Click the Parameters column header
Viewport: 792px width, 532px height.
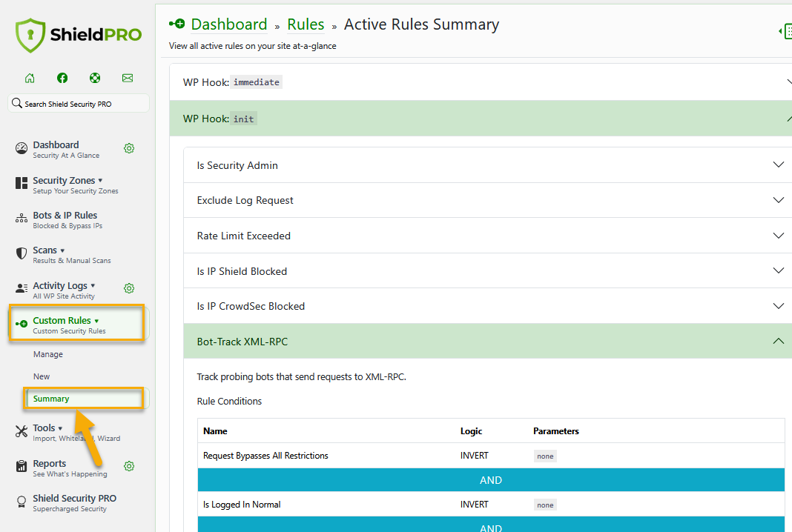(555, 431)
